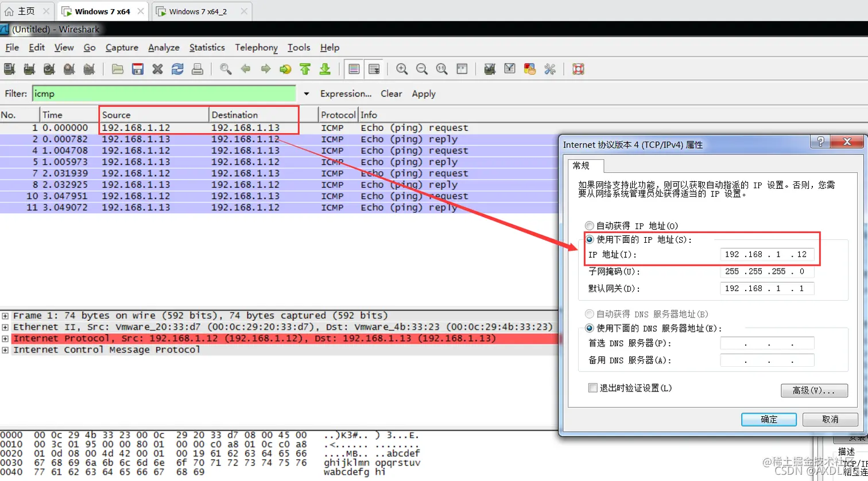This screenshot has height=481, width=868.
Task: Click the 首选 DNS 服务器 input field
Action: [767, 344]
